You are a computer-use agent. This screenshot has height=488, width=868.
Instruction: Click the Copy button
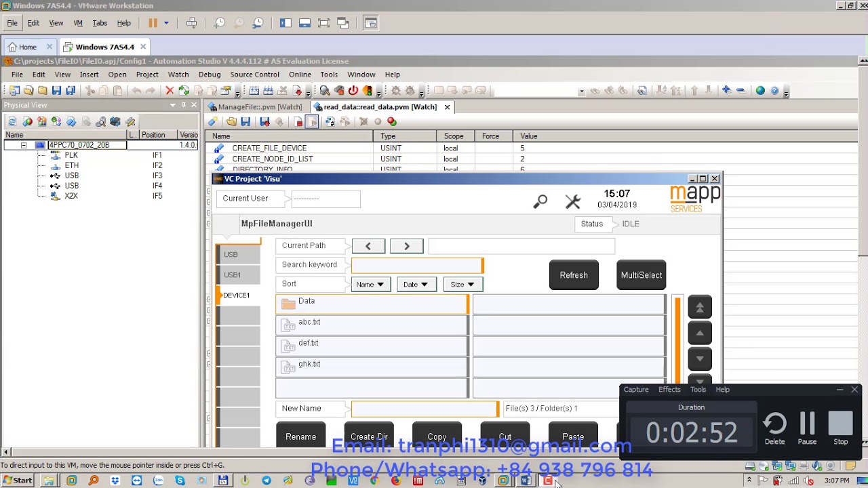[437, 435]
